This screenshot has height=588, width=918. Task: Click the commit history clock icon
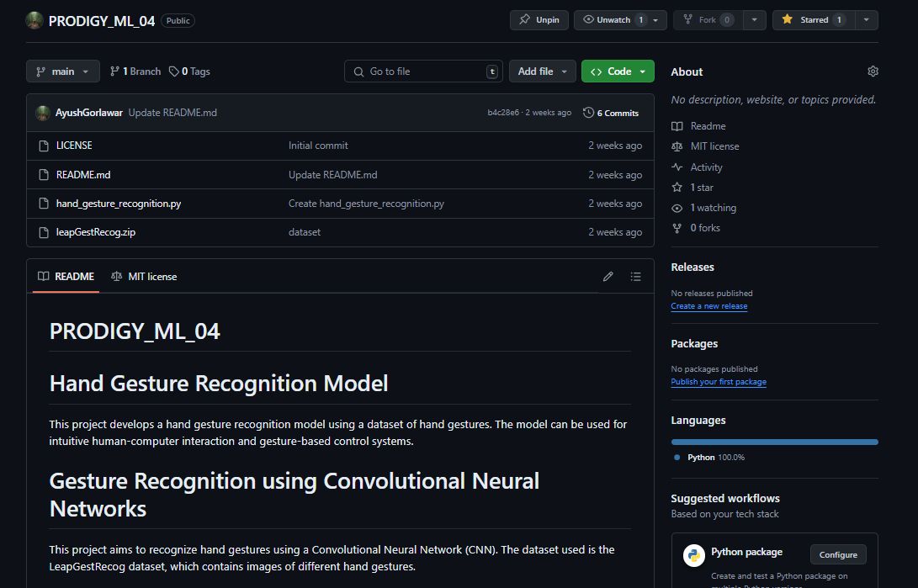click(588, 113)
